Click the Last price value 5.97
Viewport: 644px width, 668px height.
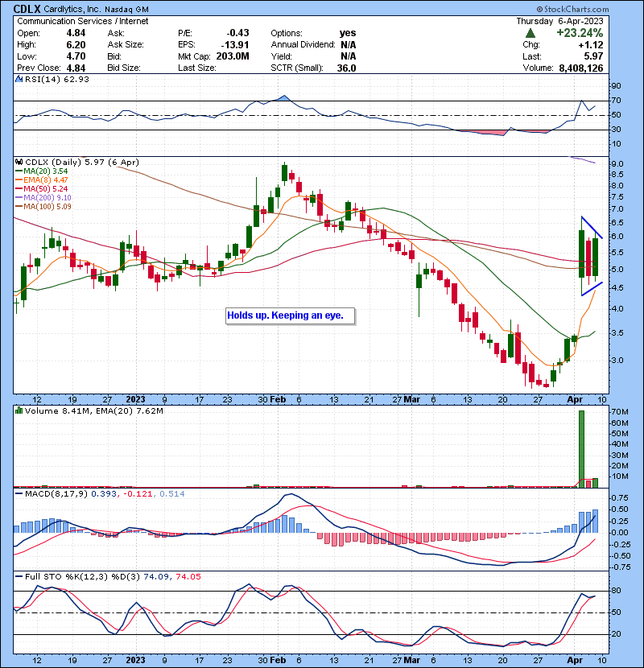(594, 56)
